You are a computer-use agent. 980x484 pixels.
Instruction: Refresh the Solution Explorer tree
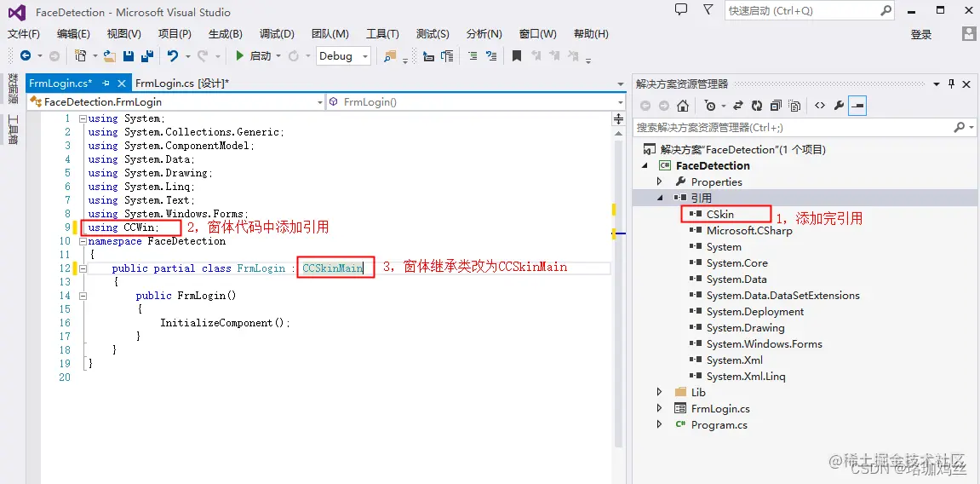coord(757,106)
